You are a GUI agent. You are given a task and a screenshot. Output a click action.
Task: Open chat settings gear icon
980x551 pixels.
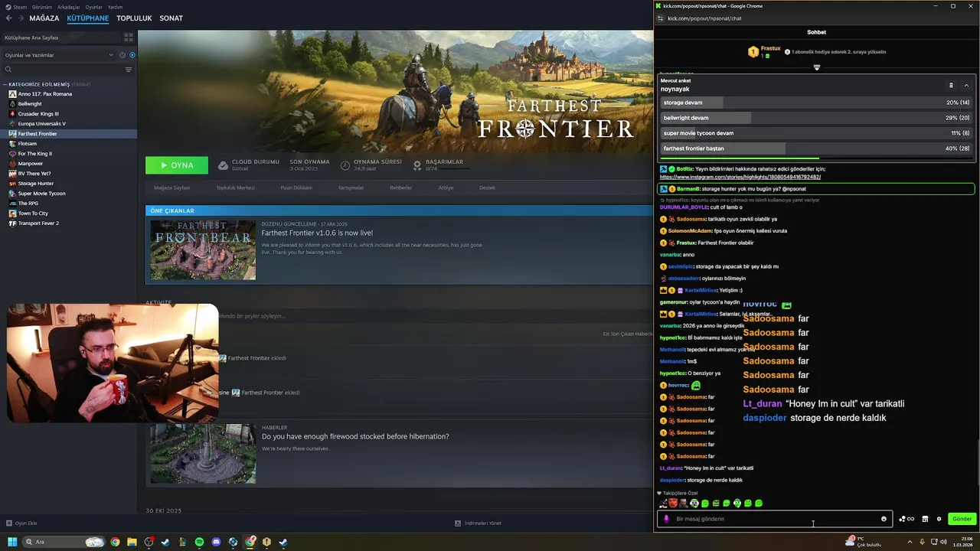click(x=939, y=519)
